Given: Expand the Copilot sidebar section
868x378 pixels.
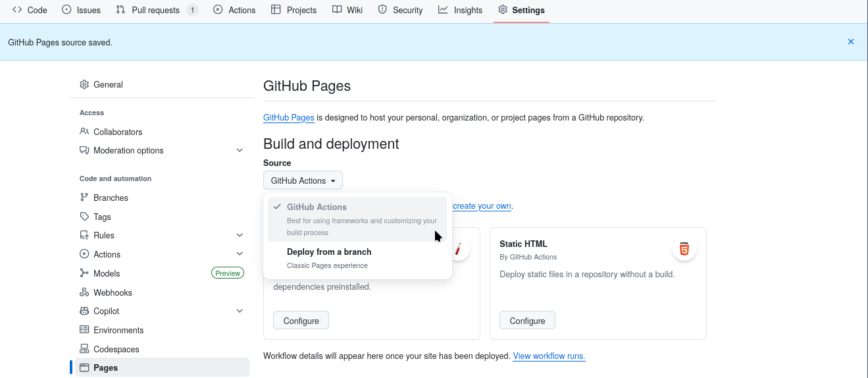Looking at the screenshot, I should tap(240, 311).
